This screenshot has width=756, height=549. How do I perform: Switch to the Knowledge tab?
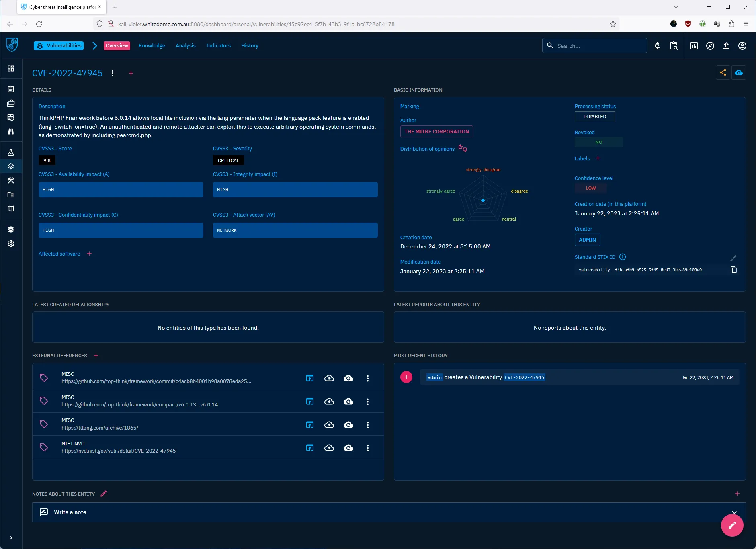[x=152, y=46]
